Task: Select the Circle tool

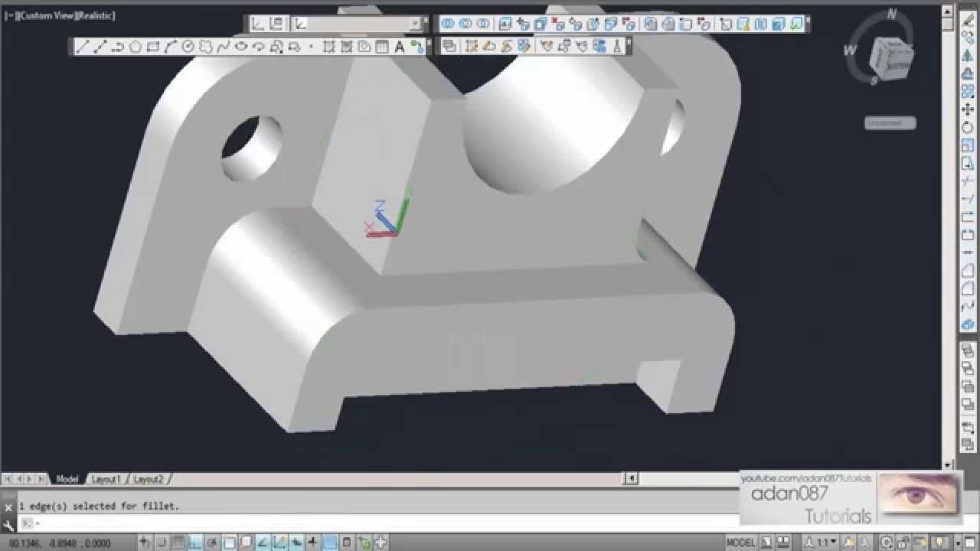Action: pyautogui.click(x=188, y=47)
